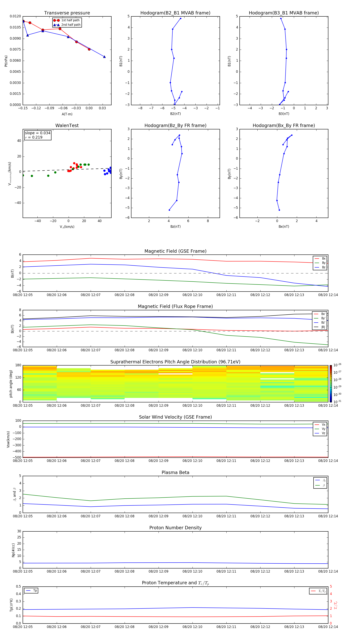Viewport: 351px width, 644px height.
Task: Click the 'Vsw(km/s)' axis label
Action: coord(8,439)
